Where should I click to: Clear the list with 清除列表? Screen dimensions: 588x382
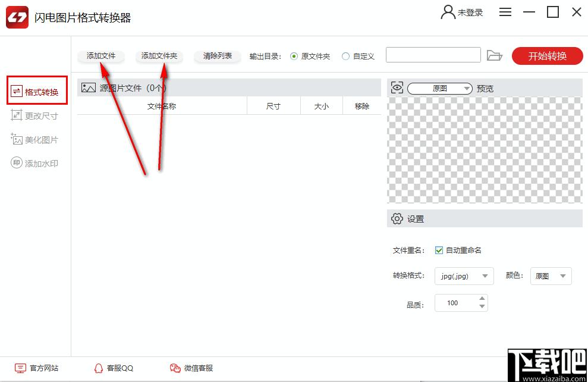[218, 56]
